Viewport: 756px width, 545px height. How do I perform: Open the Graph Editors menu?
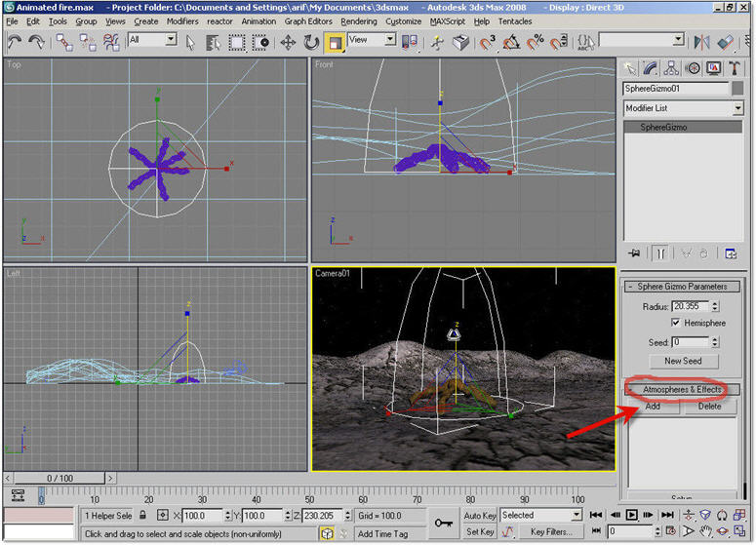[x=308, y=21]
